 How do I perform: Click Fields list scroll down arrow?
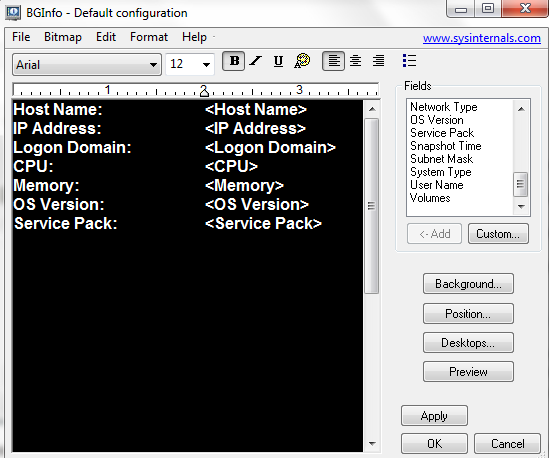click(x=521, y=207)
